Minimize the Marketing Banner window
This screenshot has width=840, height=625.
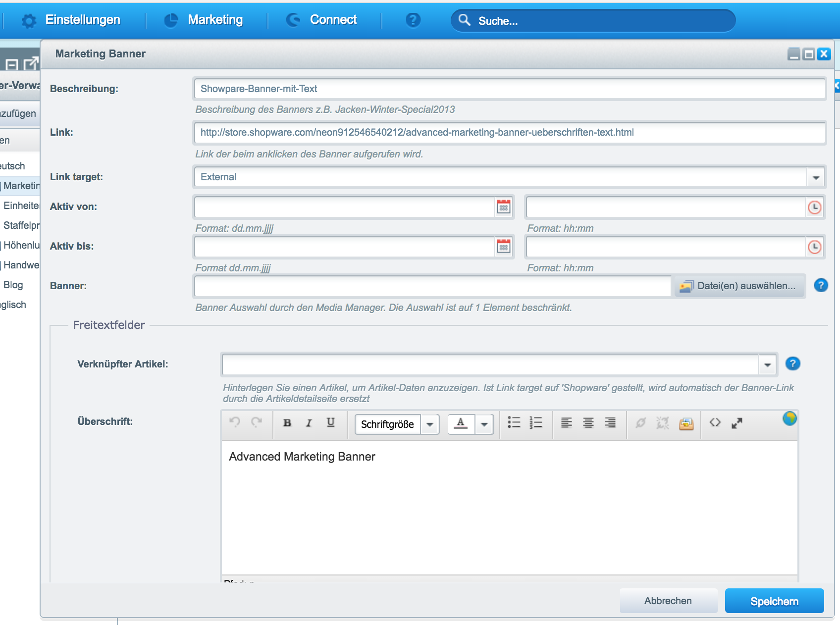tap(794, 54)
